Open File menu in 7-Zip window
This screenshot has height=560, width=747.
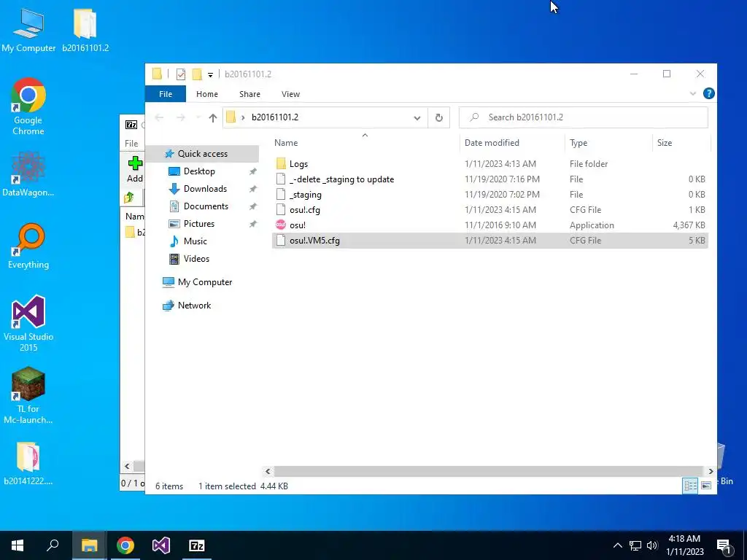click(131, 144)
